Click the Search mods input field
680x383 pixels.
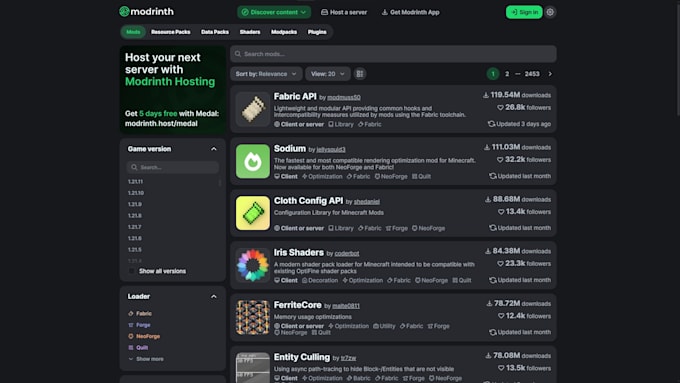[393, 54]
